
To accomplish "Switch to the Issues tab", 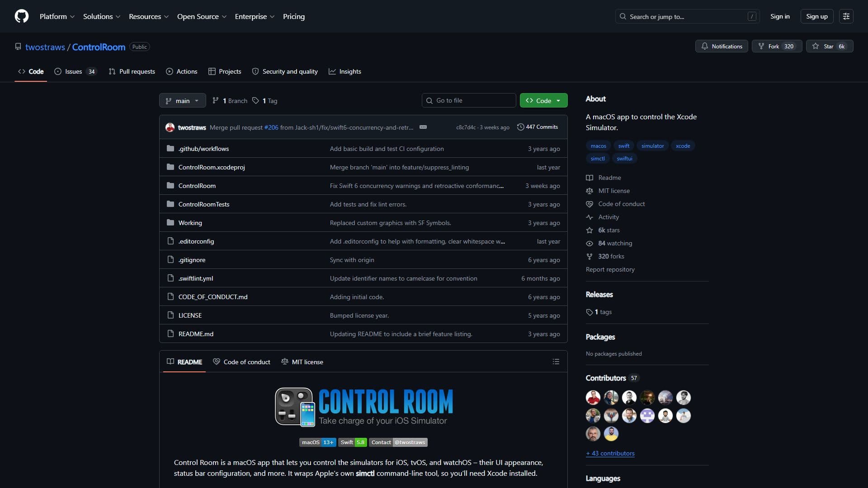I will coord(75,71).
